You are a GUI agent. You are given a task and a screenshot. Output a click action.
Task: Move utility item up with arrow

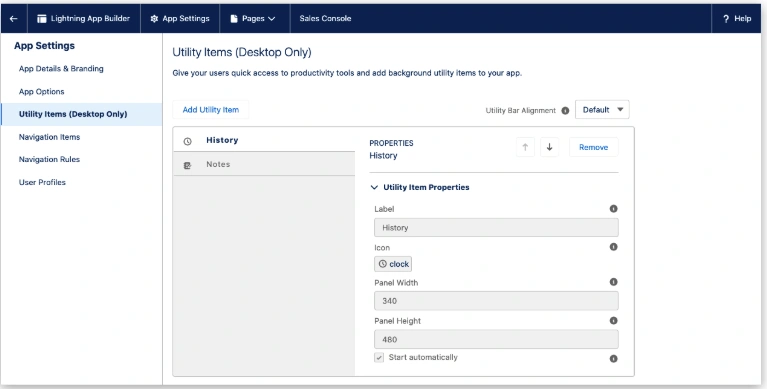(x=525, y=147)
